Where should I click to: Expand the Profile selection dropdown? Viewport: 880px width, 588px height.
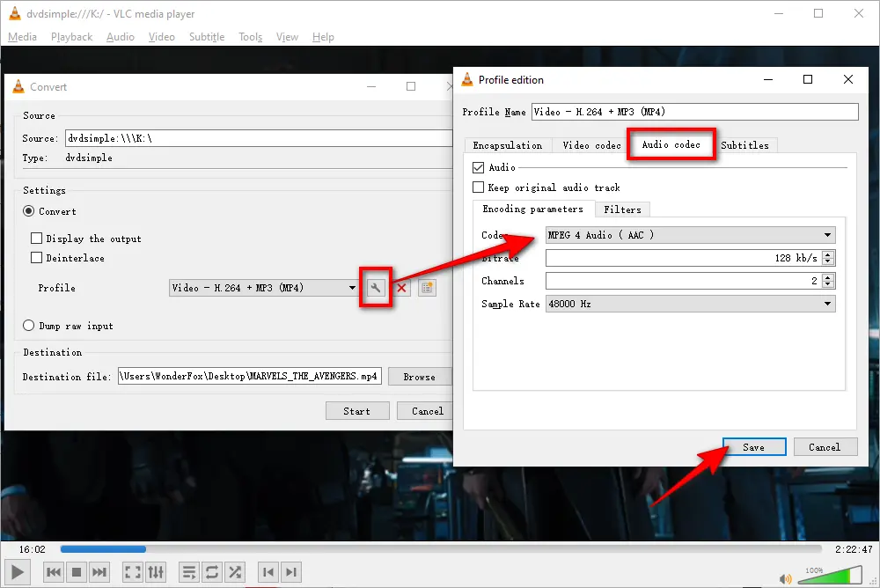point(263,288)
